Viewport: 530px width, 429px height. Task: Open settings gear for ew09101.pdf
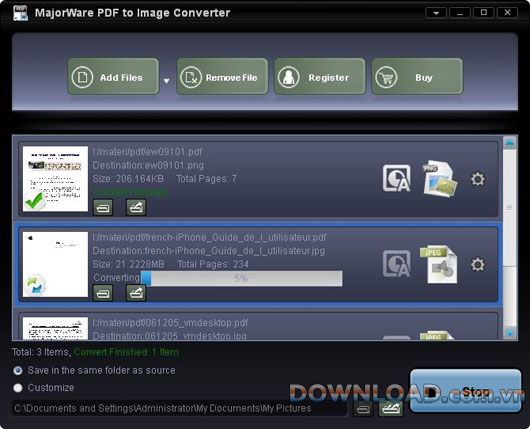[x=478, y=179]
